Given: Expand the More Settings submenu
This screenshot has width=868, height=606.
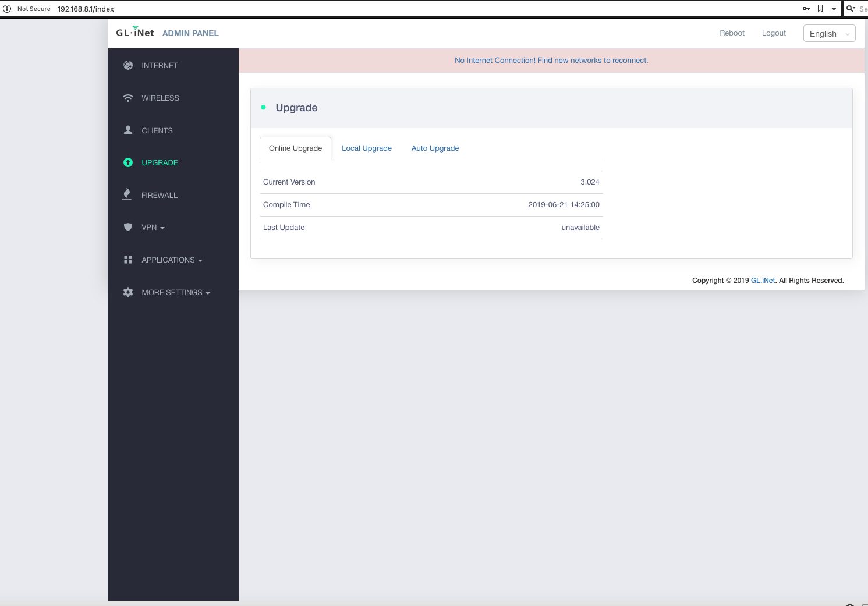Looking at the screenshot, I should [x=175, y=293].
